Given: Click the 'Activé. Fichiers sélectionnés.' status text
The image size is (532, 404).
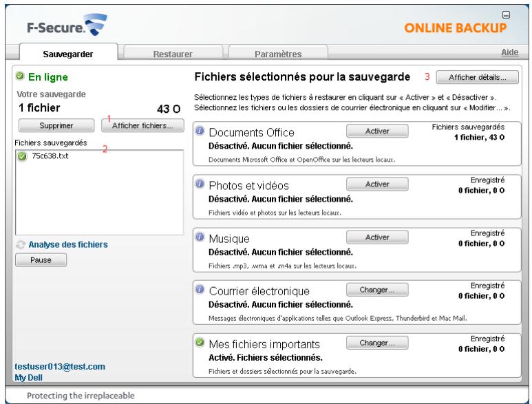Looking at the screenshot, I should (266, 357).
